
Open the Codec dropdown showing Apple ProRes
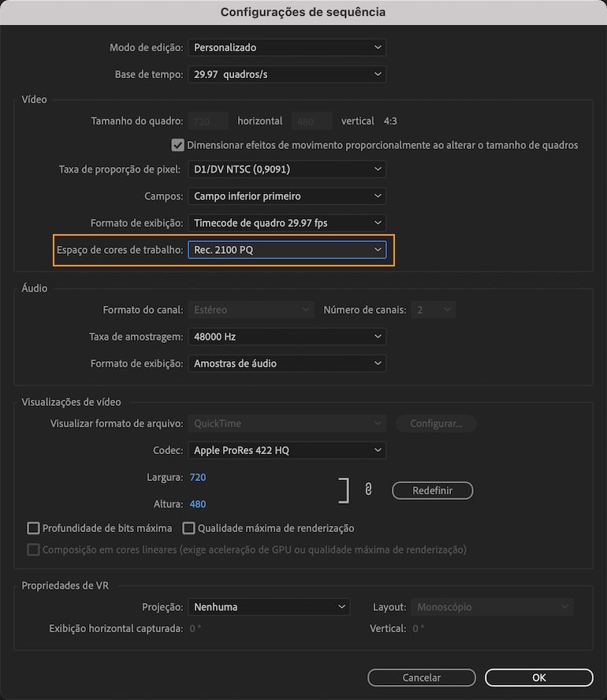click(x=286, y=450)
